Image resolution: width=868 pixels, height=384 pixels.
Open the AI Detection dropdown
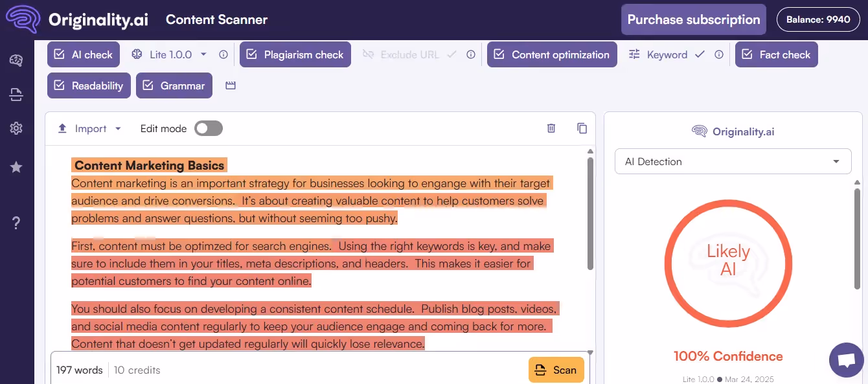coord(733,162)
